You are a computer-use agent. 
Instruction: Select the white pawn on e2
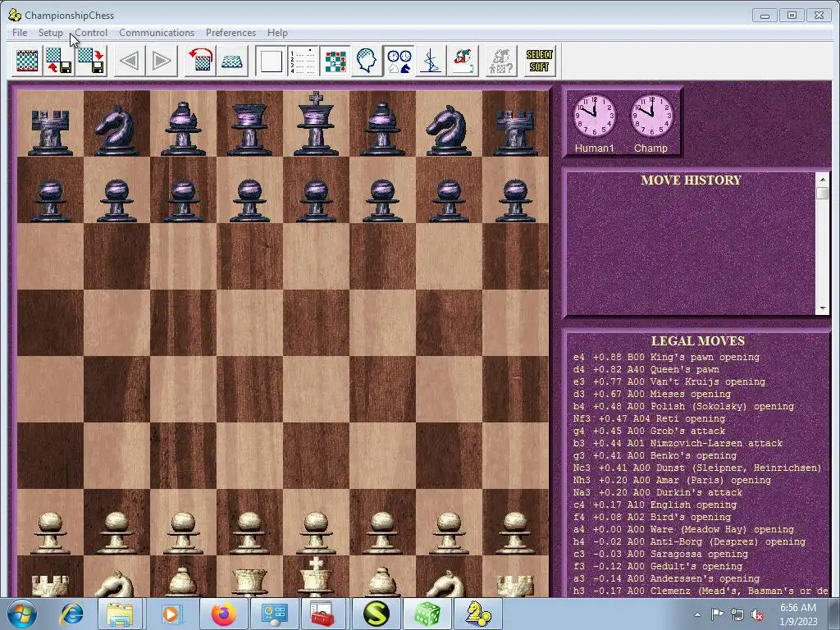pos(316,532)
